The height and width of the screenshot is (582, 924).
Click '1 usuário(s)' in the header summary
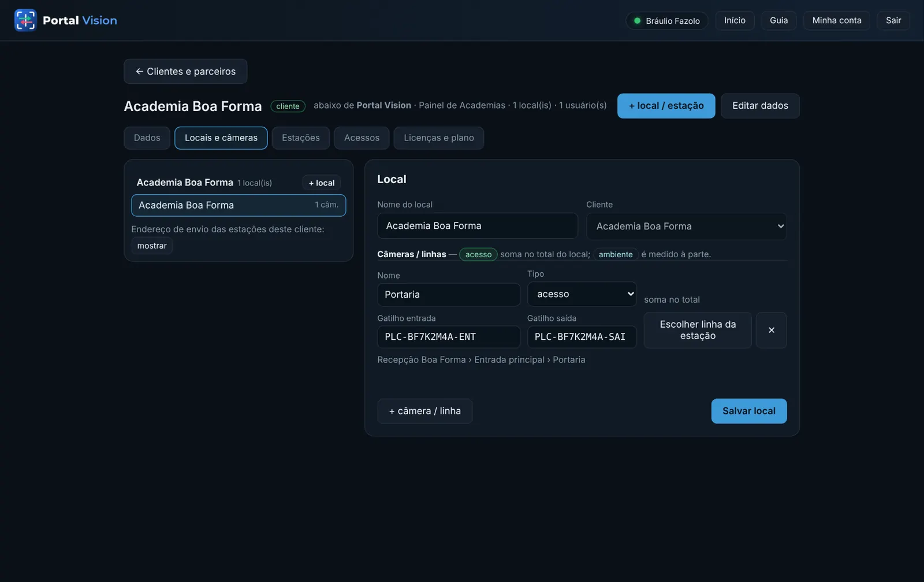tap(583, 105)
